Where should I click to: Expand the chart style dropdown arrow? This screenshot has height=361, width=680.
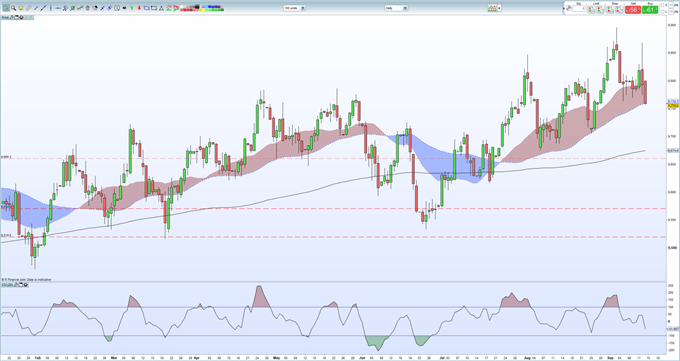(500, 8)
